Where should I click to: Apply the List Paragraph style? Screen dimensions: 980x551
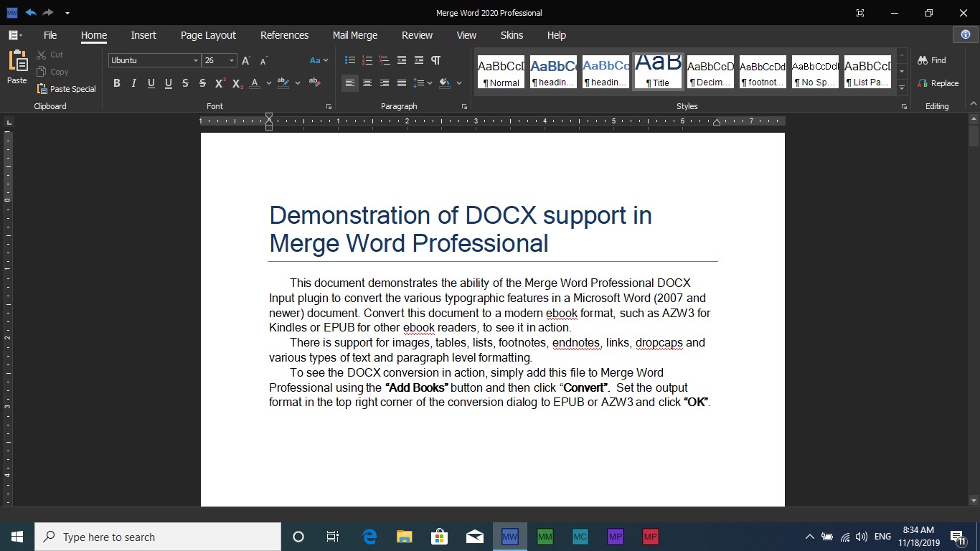coord(867,72)
